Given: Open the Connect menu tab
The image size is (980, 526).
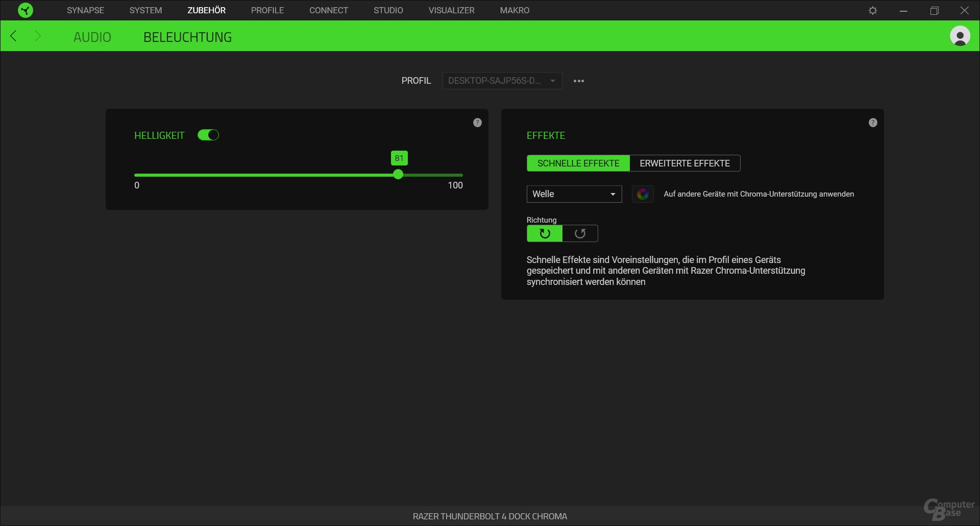Looking at the screenshot, I should click(329, 10).
